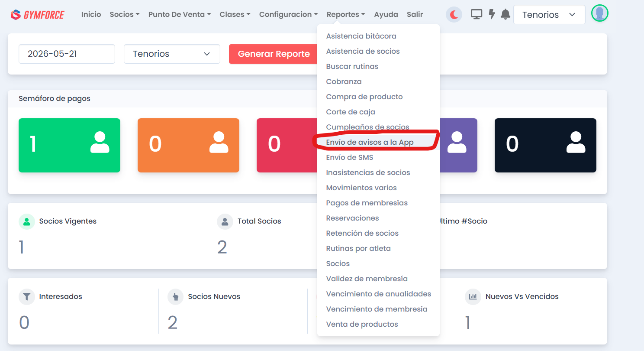Select Envío de avisos a la App
Screen dimensions: 644x351
(378, 142)
